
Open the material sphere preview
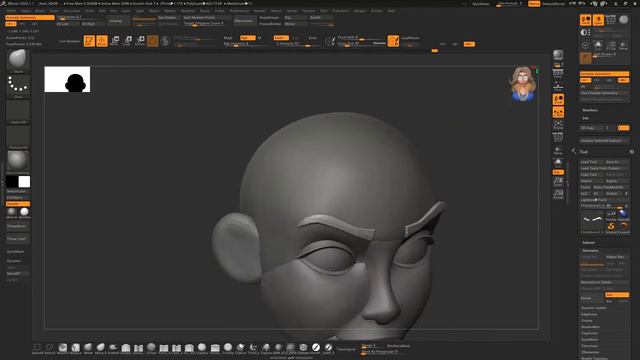[18, 161]
